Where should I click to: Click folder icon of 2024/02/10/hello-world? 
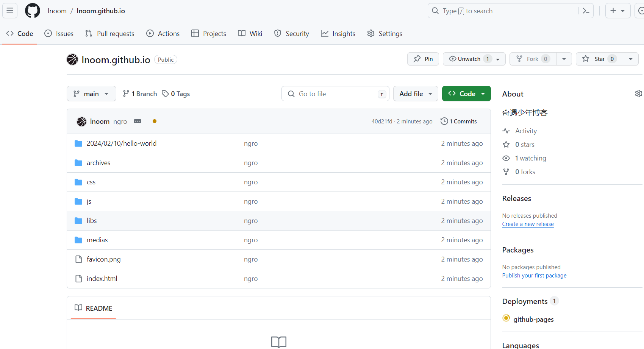pyautogui.click(x=78, y=143)
